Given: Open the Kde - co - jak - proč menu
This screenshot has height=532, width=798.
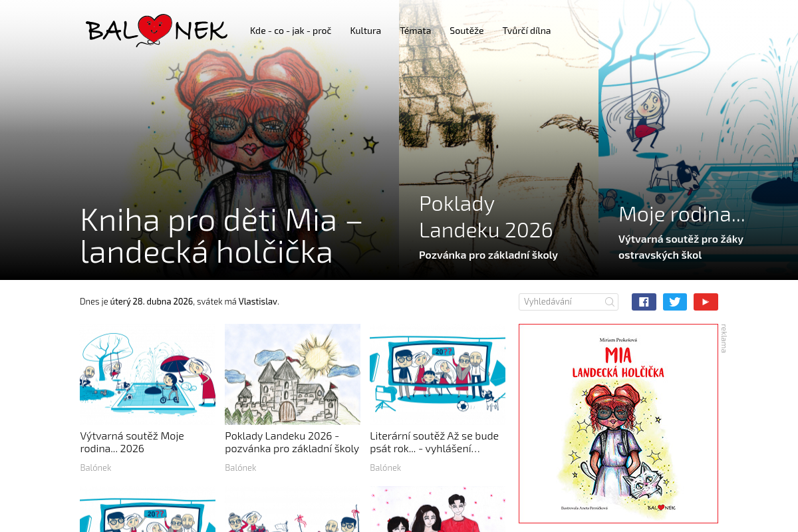Looking at the screenshot, I should (x=291, y=31).
